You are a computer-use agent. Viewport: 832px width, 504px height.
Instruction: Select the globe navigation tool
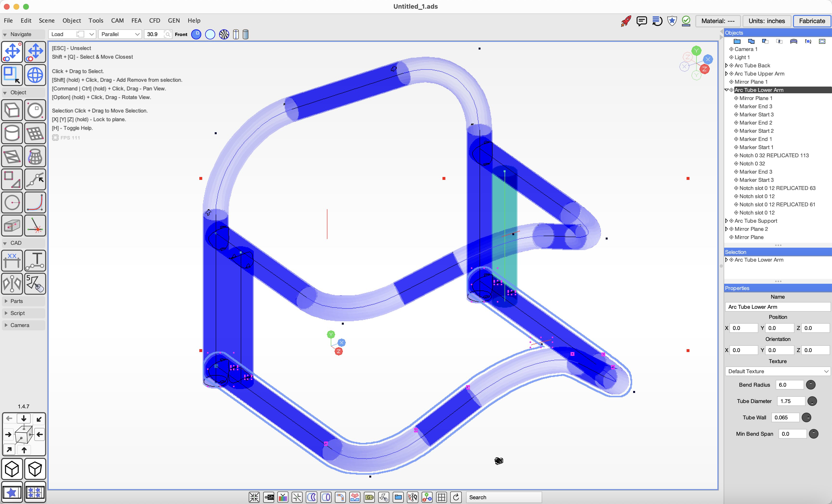(35, 75)
